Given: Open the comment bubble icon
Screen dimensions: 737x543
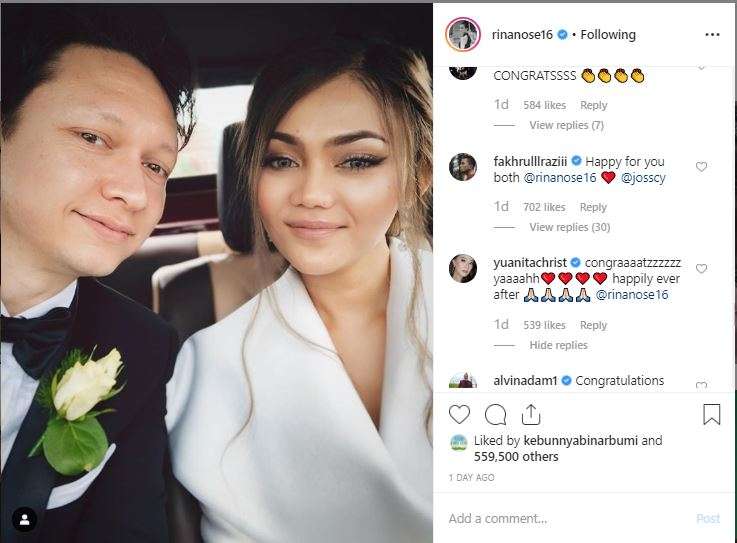Looking at the screenshot, I should pyautogui.click(x=495, y=415).
